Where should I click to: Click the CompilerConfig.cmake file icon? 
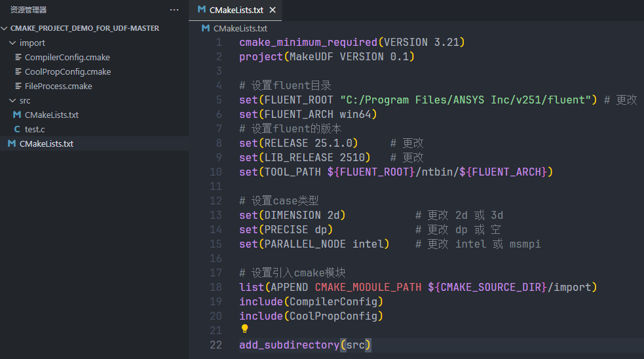(18, 57)
